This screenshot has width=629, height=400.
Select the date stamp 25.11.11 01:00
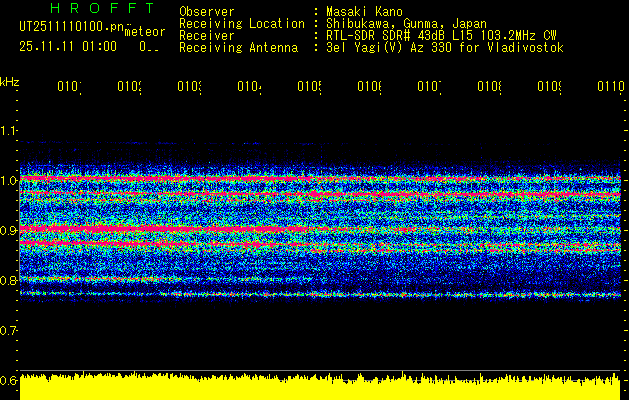pyautogui.click(x=68, y=47)
